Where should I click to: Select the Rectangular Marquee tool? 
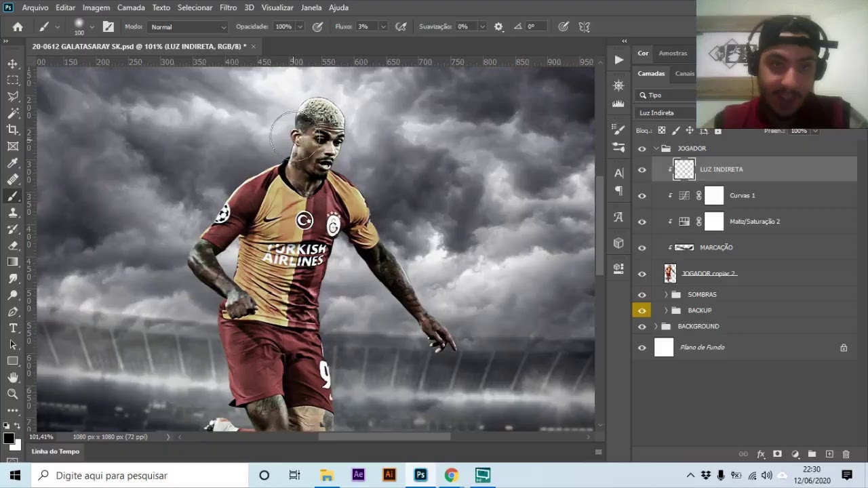tap(13, 80)
